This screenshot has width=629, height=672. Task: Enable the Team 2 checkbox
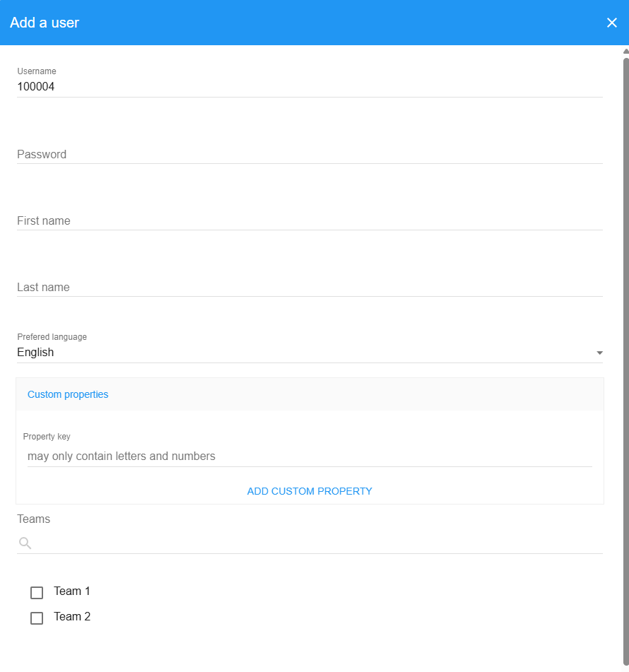37,618
